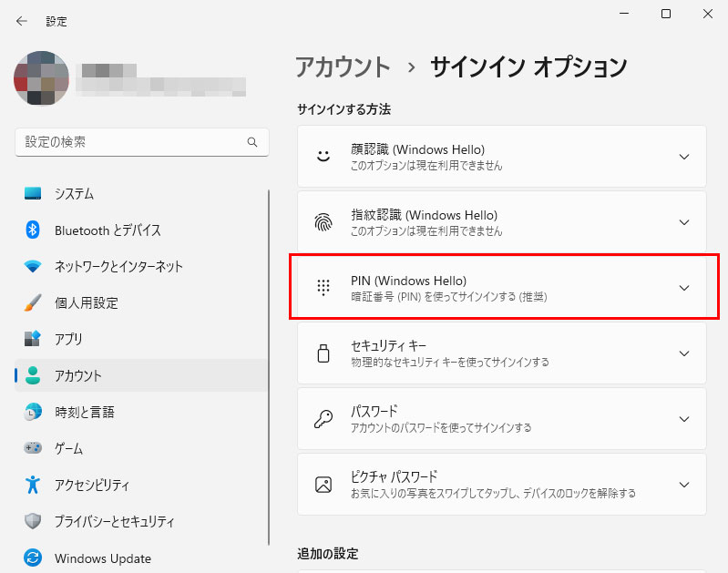Click the face recognition smiley icon
This screenshot has width=728, height=573.
(323, 157)
